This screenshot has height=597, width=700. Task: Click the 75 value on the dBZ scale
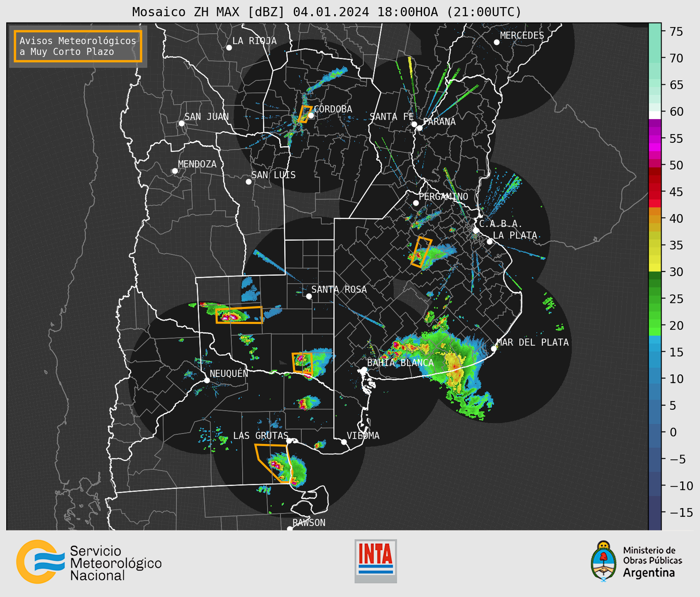[676, 32]
